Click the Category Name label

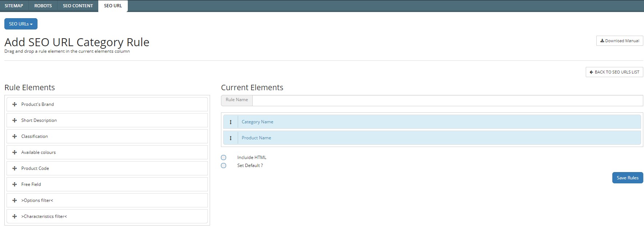[257, 122]
